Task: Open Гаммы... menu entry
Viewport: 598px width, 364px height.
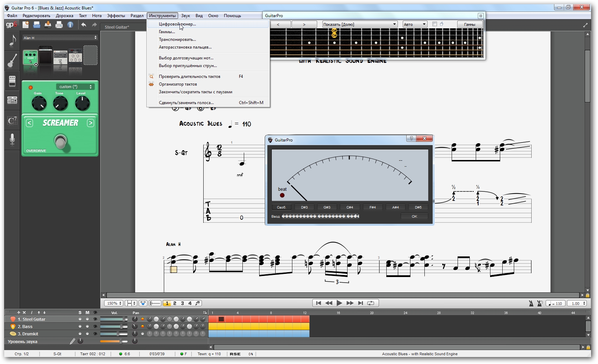Action: (208, 32)
